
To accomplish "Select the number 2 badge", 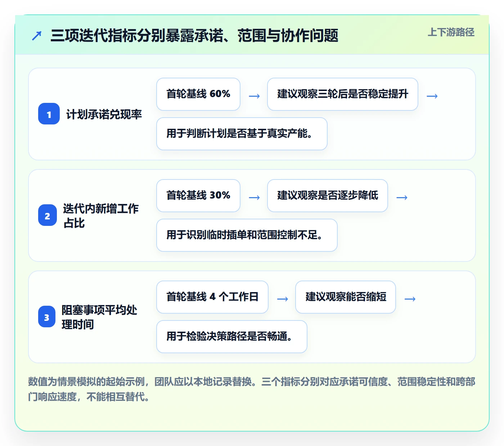I will coord(48,215).
